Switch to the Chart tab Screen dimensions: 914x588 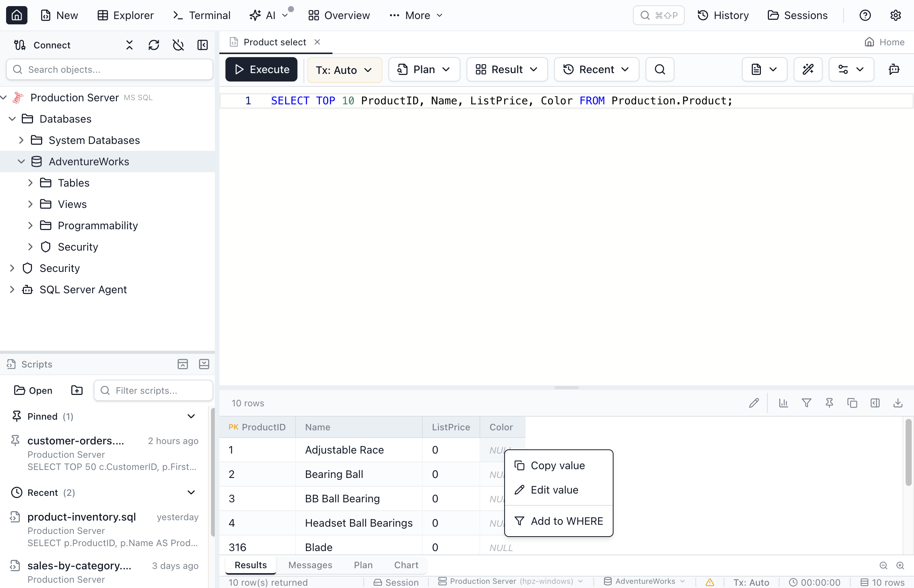pyautogui.click(x=406, y=565)
